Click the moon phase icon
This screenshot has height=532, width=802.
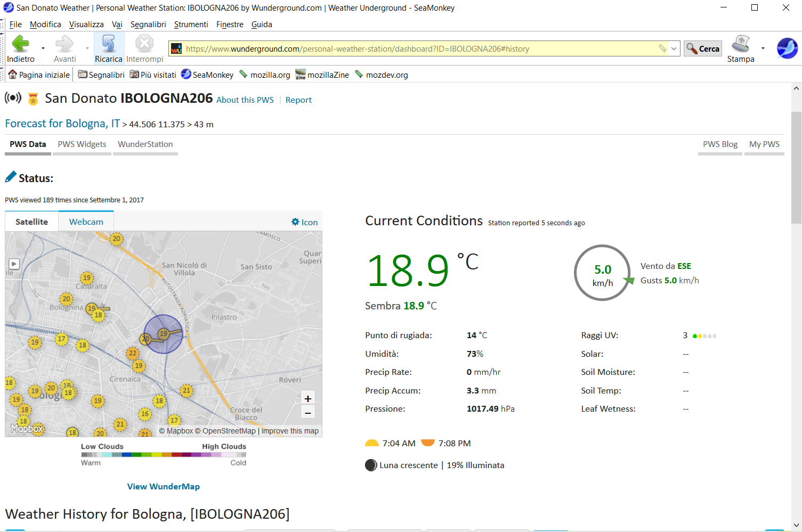click(x=371, y=465)
